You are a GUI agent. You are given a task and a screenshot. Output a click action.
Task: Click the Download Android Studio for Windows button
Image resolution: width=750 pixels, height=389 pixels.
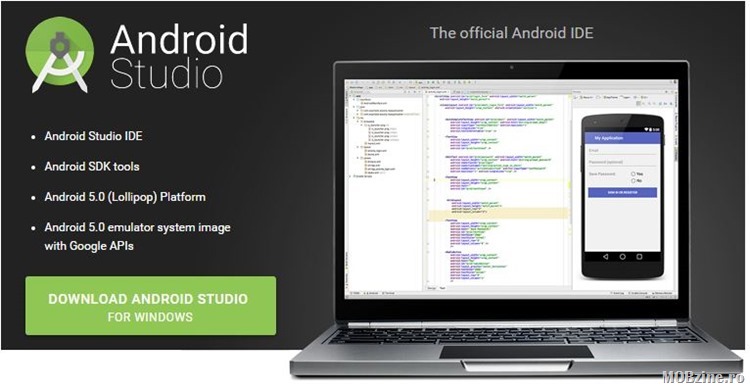click(151, 306)
